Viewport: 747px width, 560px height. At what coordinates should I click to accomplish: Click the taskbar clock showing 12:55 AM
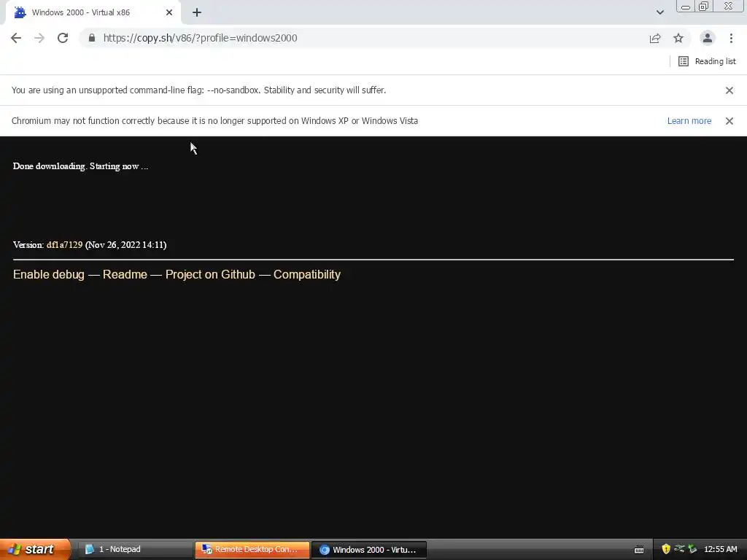tap(720, 550)
